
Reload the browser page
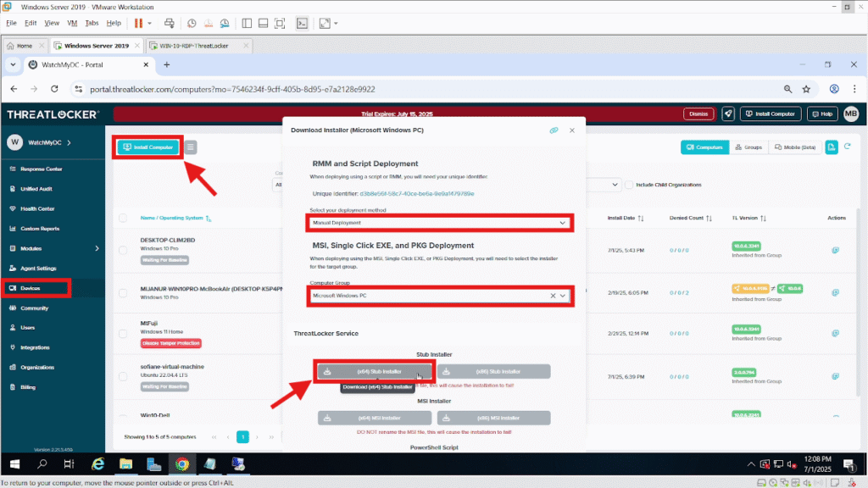tap(54, 89)
